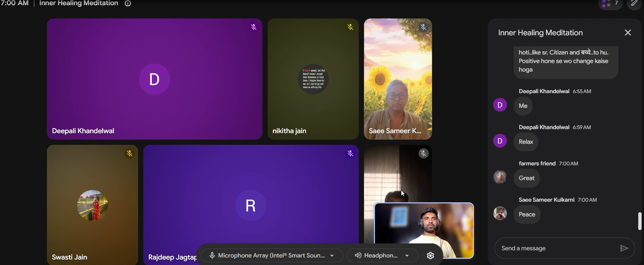Click the pen icon in the top-right corner
Viewport: 644px width, 265px height.
pos(634,4)
